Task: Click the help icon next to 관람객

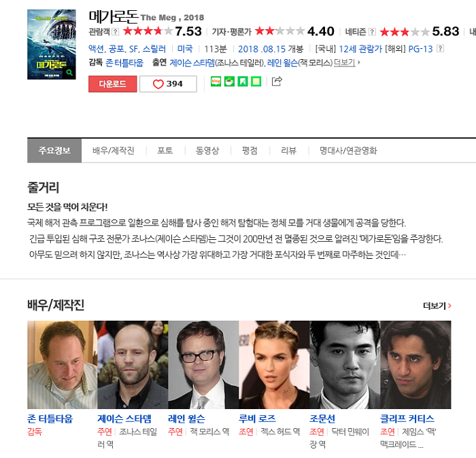Action: (x=116, y=31)
